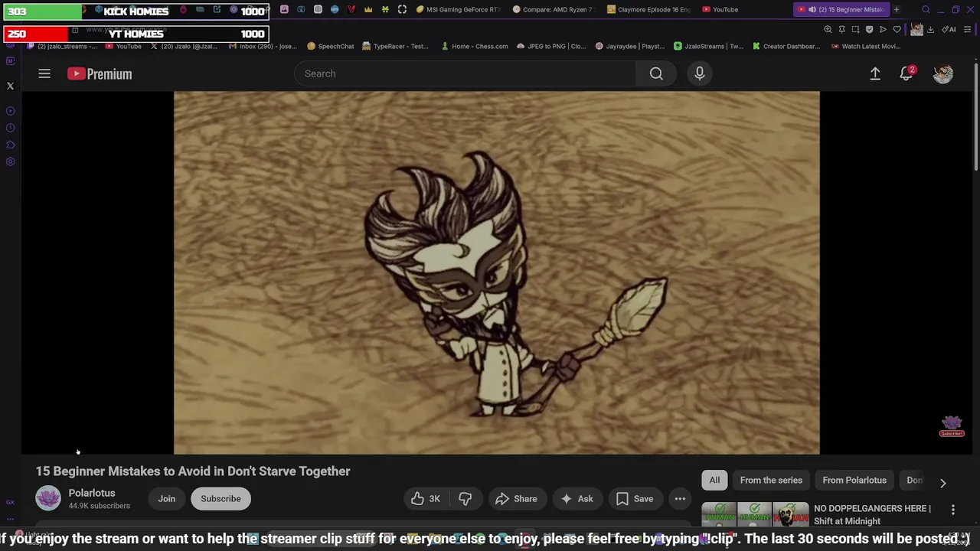The image size is (980, 551).
Task: Open JzaloStreams Twitch bookmark
Action: 708,46
